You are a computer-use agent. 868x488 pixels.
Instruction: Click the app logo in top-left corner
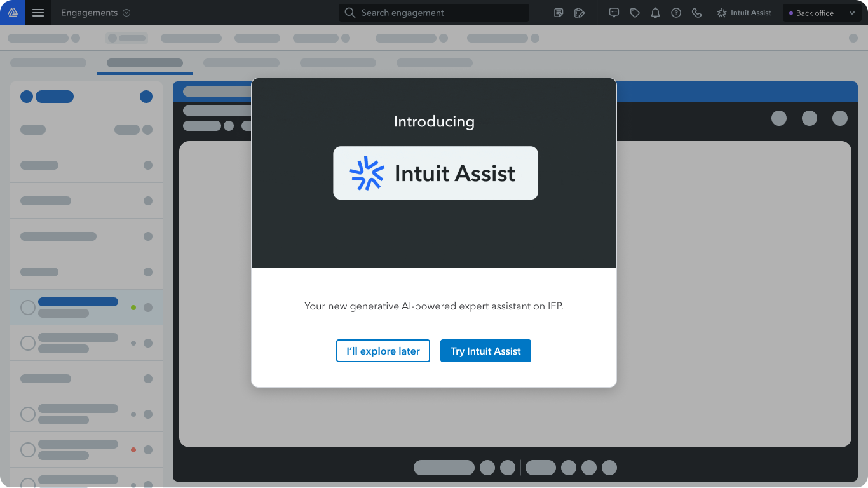(13, 13)
